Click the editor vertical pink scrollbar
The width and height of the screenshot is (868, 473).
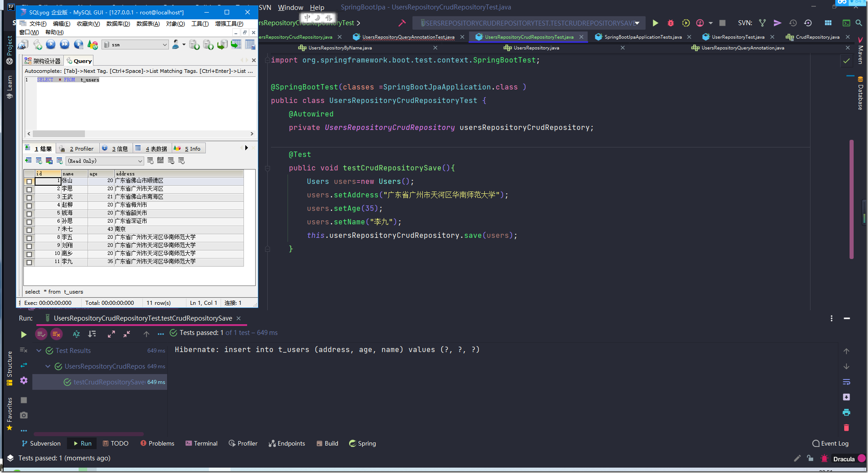(x=851, y=200)
